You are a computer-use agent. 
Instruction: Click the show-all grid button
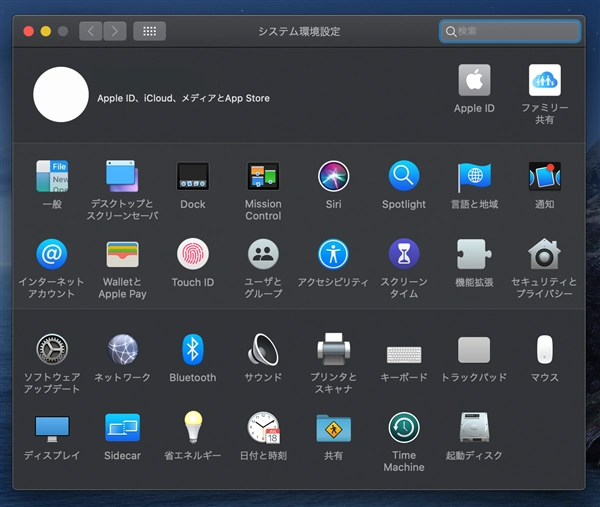tap(150, 31)
